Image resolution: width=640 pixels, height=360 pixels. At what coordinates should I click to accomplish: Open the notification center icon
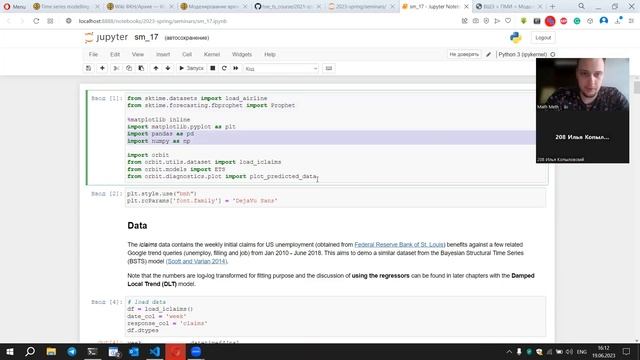click(x=627, y=351)
